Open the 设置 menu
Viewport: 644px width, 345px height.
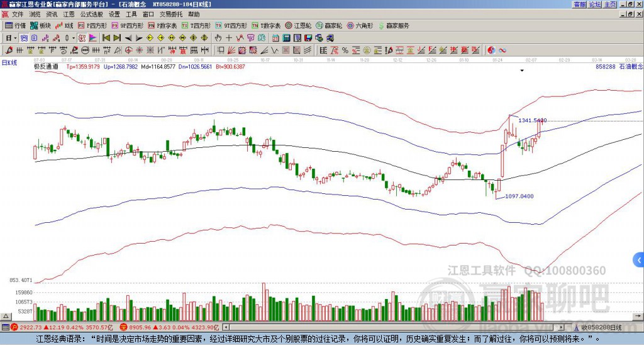point(114,14)
